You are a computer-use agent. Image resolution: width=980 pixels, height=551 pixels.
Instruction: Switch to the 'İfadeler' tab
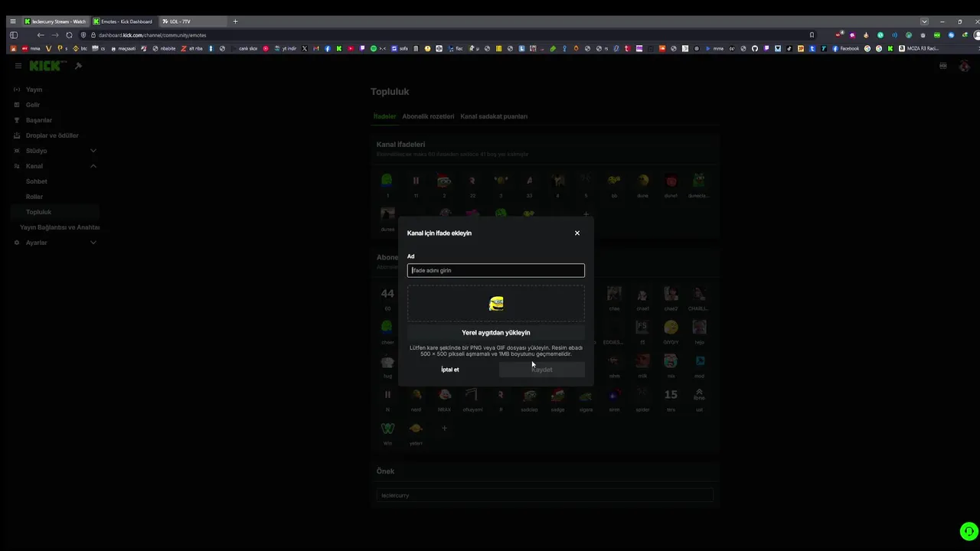click(x=384, y=116)
